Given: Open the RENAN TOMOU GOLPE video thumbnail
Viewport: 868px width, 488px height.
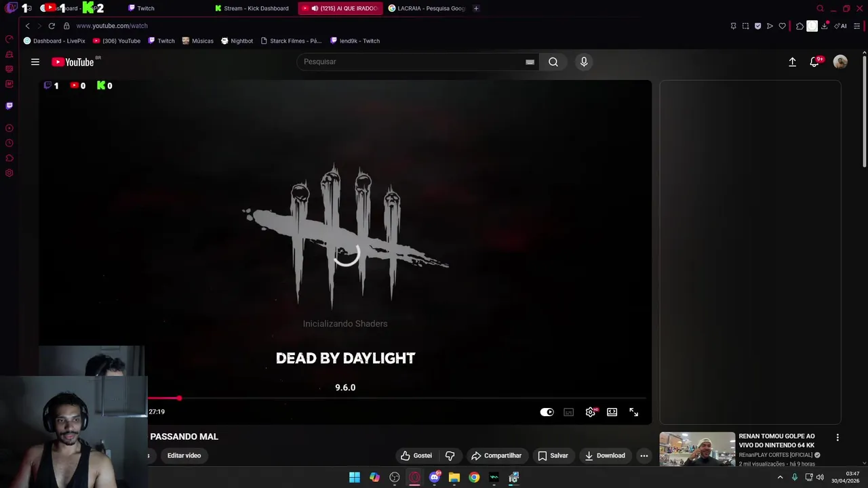Looking at the screenshot, I should (697, 449).
